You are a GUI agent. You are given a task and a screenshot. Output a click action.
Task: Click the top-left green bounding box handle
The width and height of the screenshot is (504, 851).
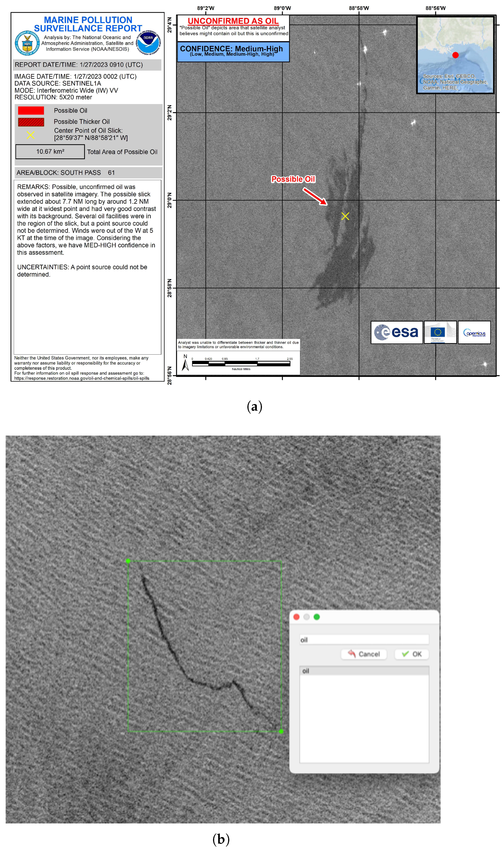click(128, 561)
